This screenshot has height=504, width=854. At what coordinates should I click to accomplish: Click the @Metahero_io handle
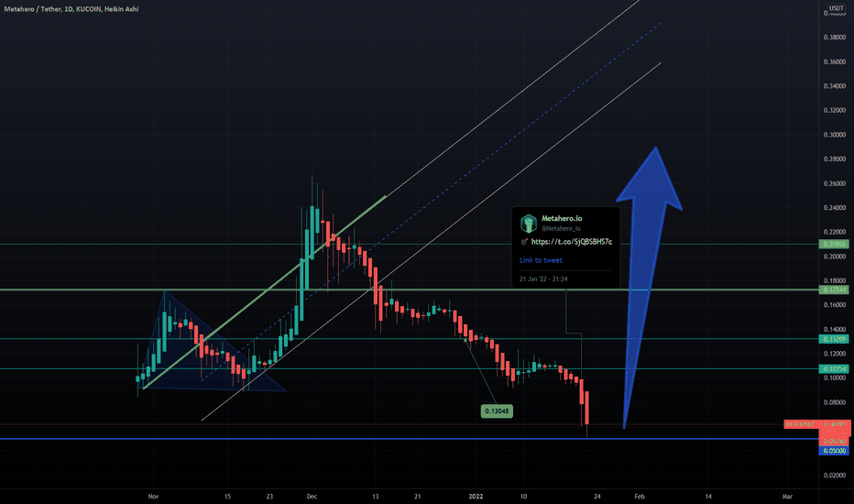point(561,228)
